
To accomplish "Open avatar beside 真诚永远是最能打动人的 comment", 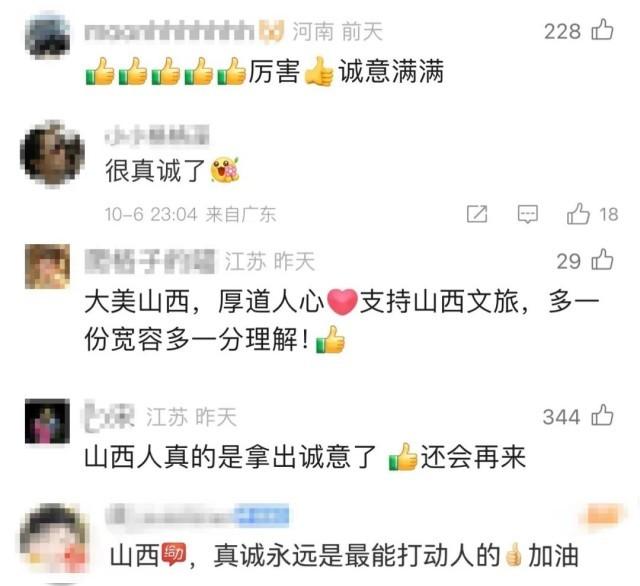I will point(55,541).
